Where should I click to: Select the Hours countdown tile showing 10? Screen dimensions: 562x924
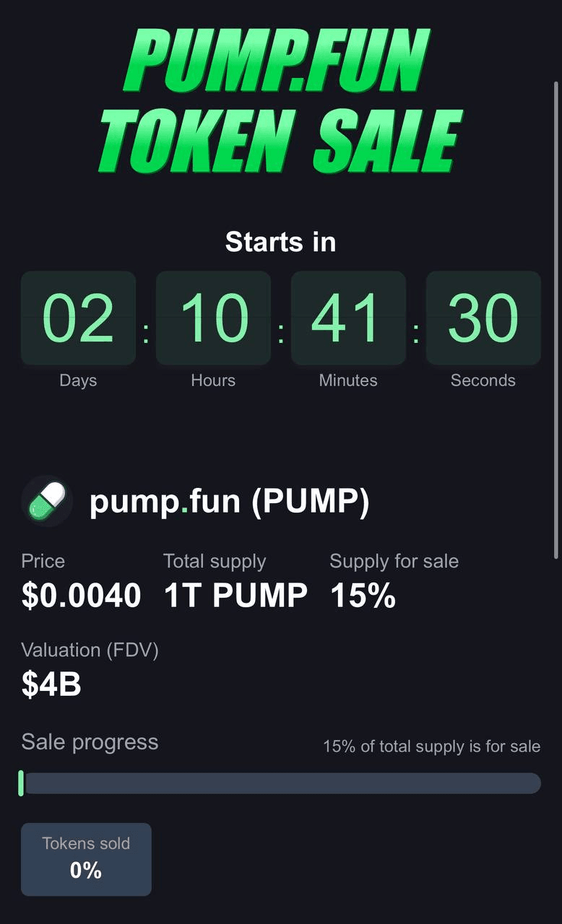213,318
